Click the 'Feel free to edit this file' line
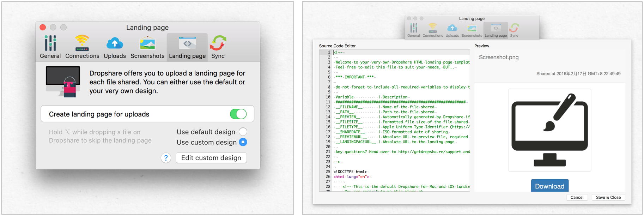This screenshot has height=216, width=644. click(395, 67)
